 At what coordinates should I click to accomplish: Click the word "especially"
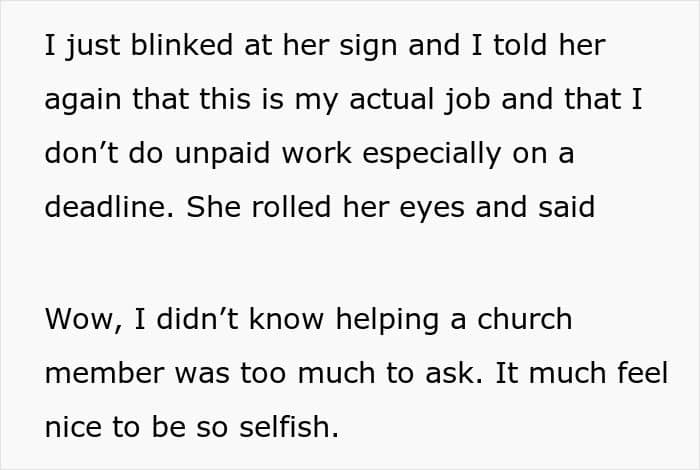point(432,153)
